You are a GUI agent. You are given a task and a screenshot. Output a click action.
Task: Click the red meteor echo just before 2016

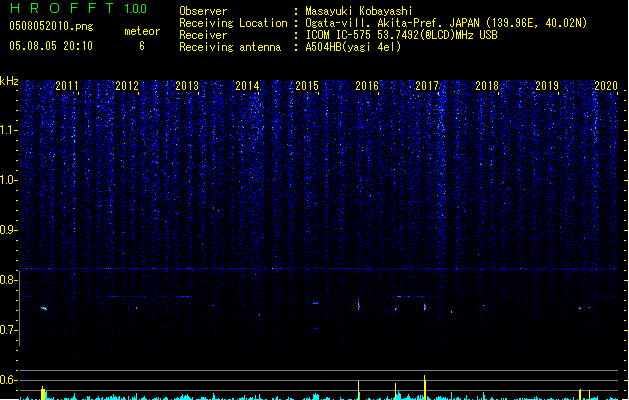coord(359,305)
